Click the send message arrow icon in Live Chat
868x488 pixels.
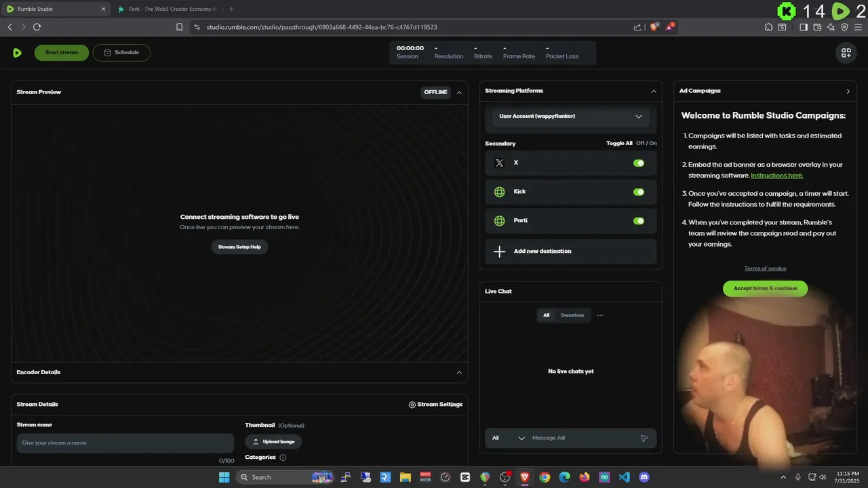click(644, 438)
